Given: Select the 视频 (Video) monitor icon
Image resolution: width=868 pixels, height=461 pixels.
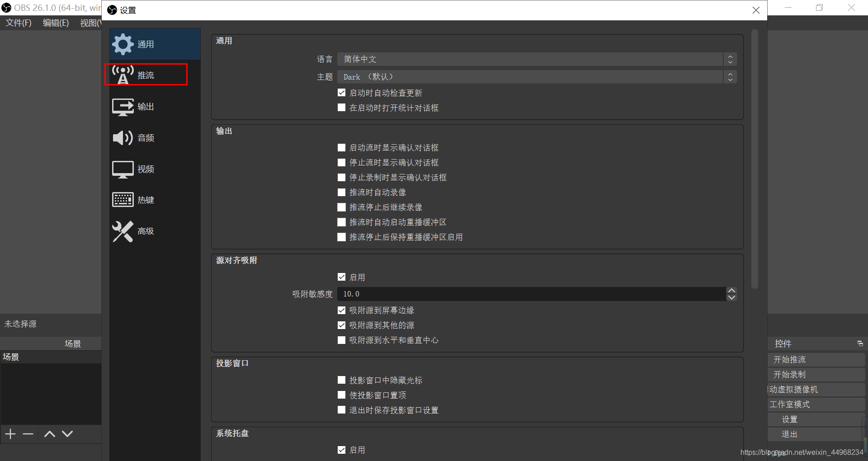Looking at the screenshot, I should (123, 169).
